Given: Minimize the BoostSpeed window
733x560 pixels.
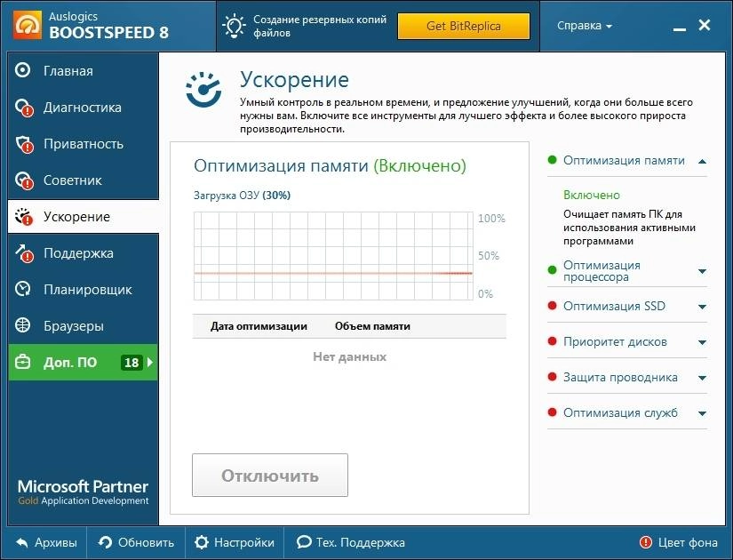Looking at the screenshot, I should coord(679,29).
